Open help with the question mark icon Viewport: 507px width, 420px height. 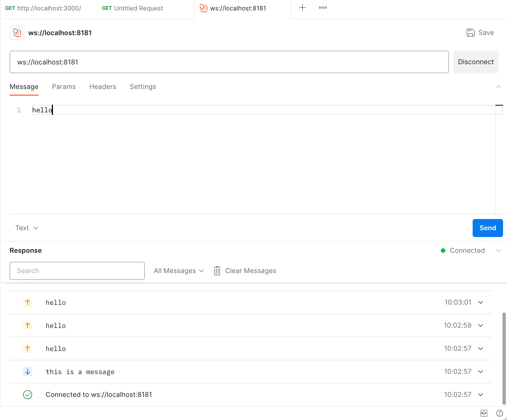point(500,413)
